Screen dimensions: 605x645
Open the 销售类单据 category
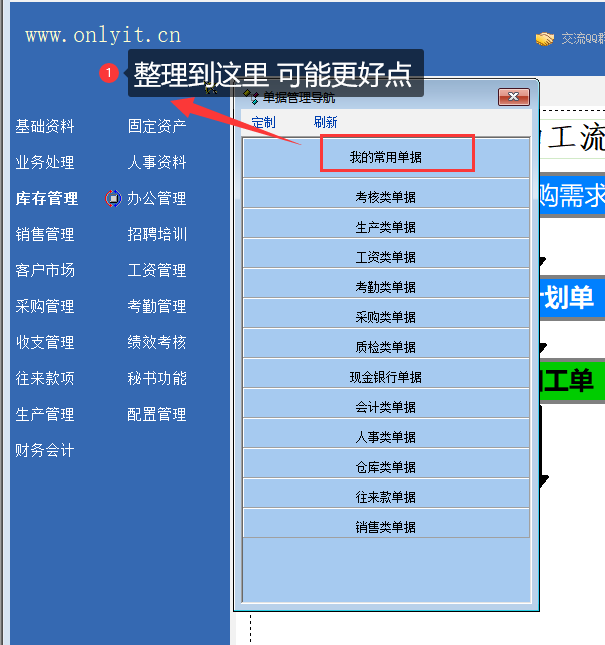point(385,527)
